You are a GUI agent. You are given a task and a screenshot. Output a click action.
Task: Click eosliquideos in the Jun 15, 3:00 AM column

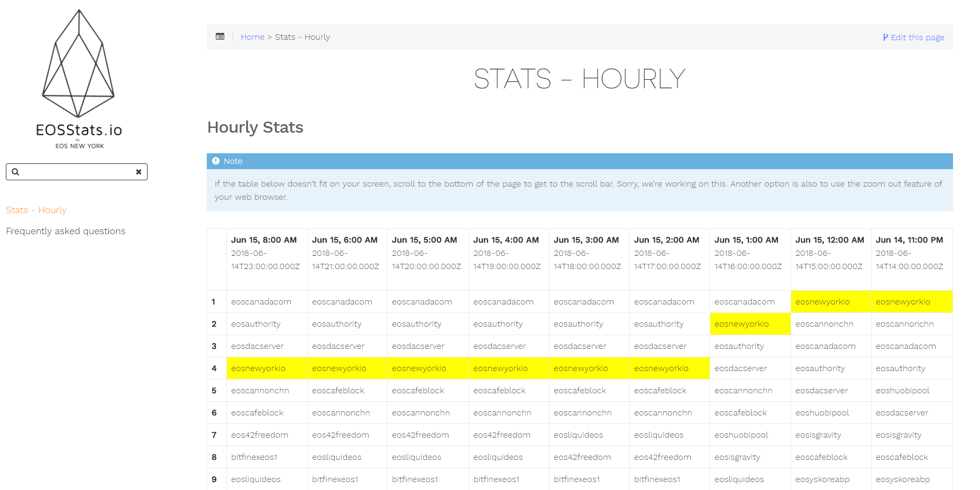(x=579, y=435)
